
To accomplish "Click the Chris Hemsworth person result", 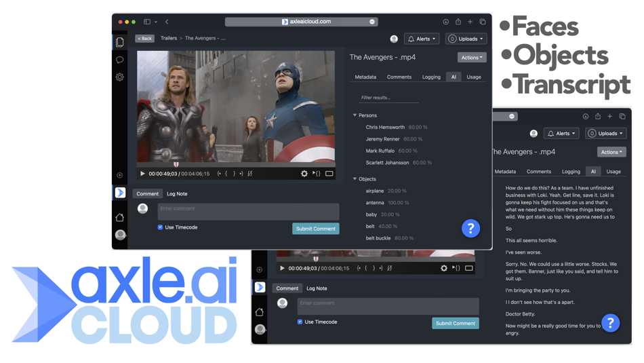I will (x=385, y=127).
